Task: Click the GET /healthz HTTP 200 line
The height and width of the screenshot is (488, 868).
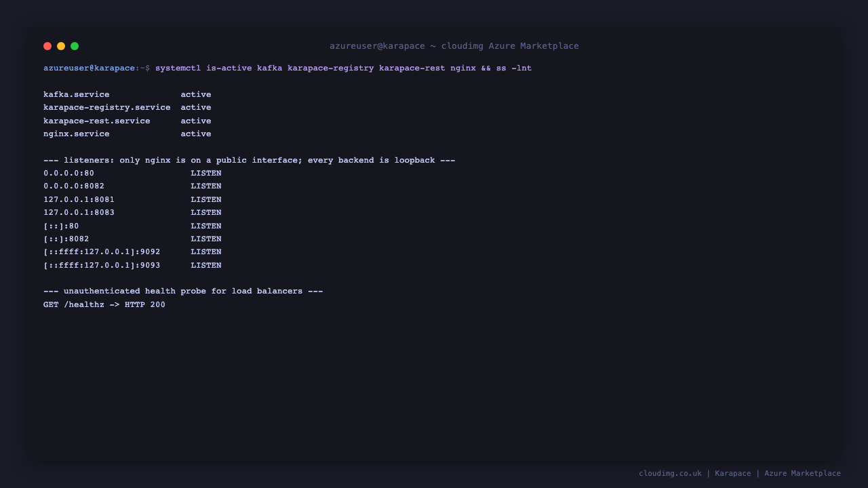Action: point(104,305)
